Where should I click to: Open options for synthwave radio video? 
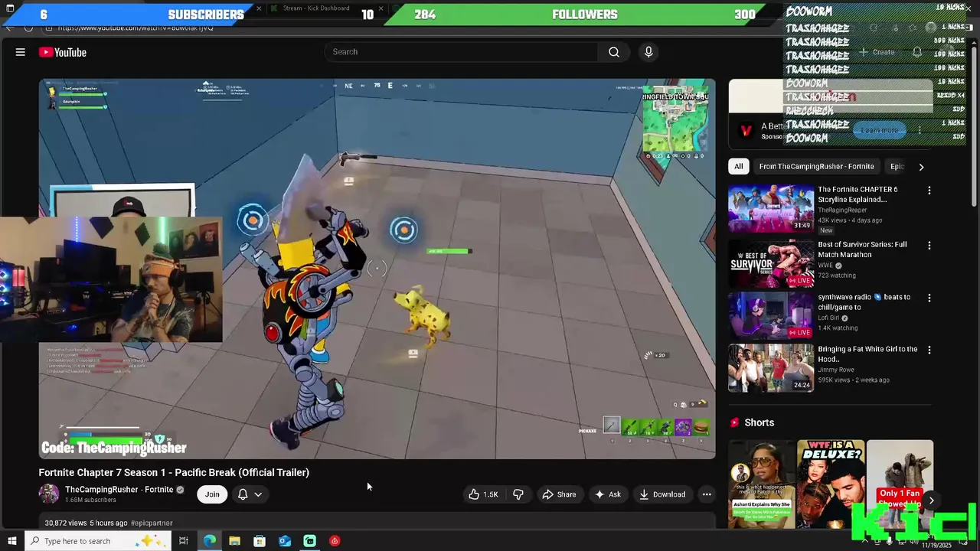click(x=929, y=298)
